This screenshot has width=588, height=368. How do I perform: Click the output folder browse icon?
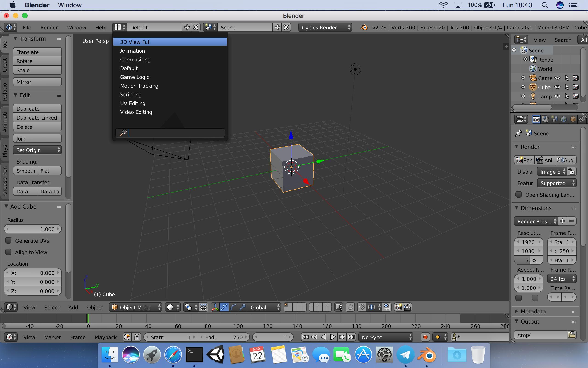pos(572,335)
